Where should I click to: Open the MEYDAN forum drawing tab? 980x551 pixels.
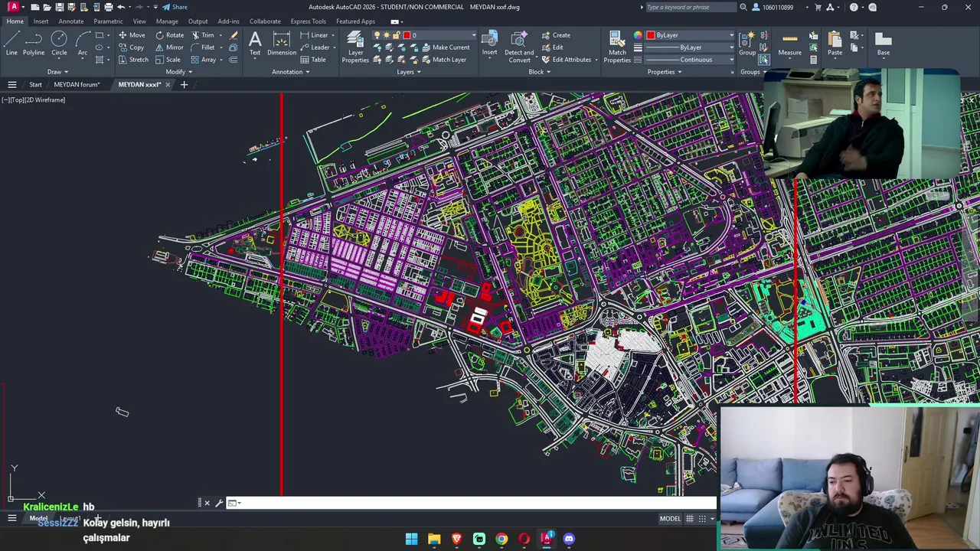(x=77, y=84)
